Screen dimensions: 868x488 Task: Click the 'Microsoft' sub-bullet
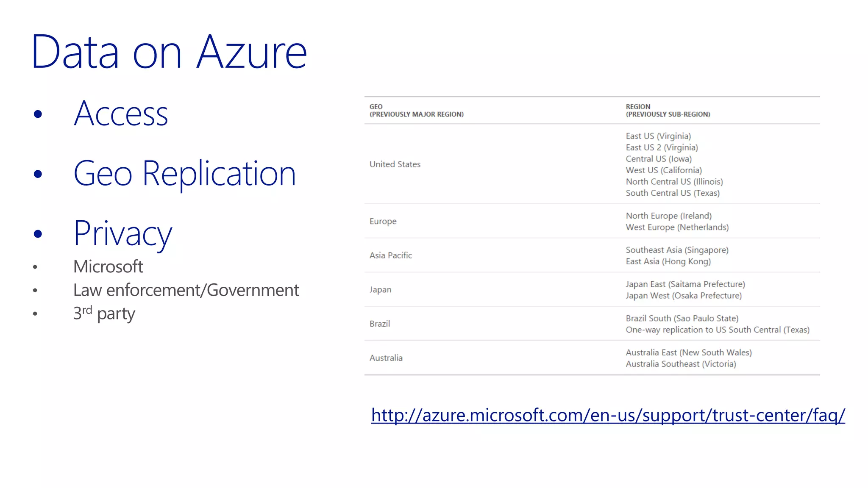pos(108,266)
